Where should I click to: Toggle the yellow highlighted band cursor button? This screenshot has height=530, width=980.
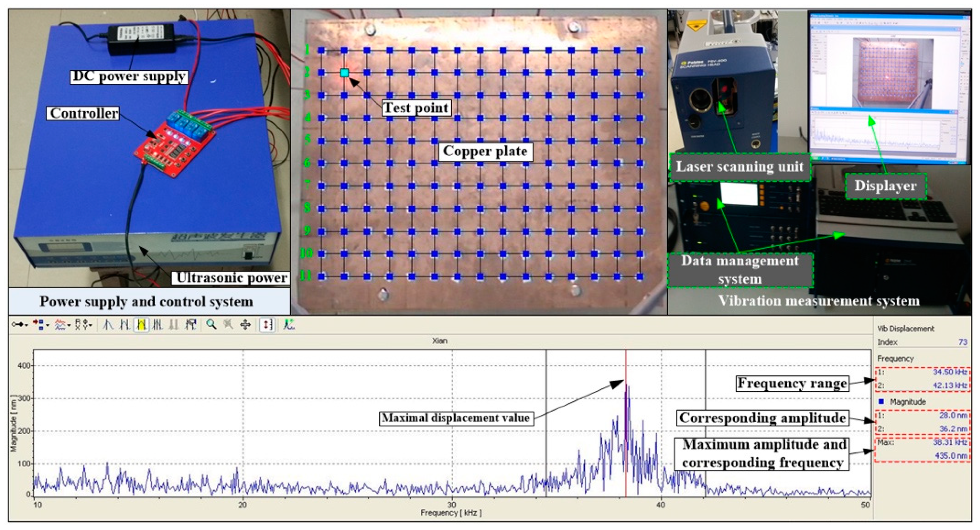tap(141, 325)
